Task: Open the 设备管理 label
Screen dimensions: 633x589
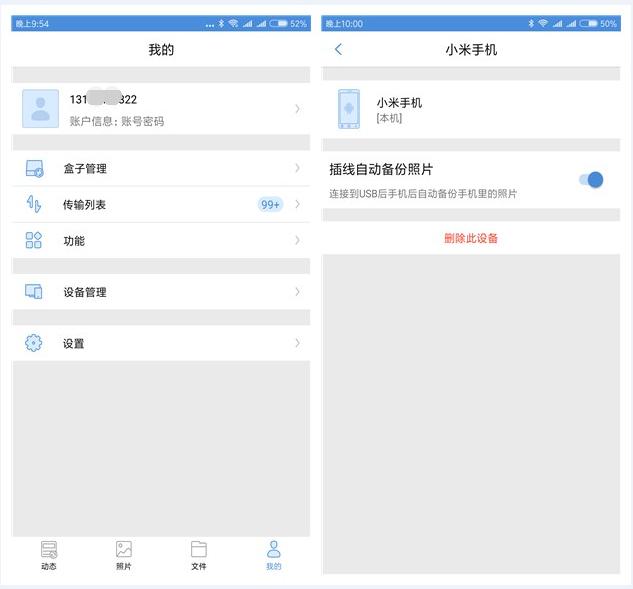Action: [85, 292]
